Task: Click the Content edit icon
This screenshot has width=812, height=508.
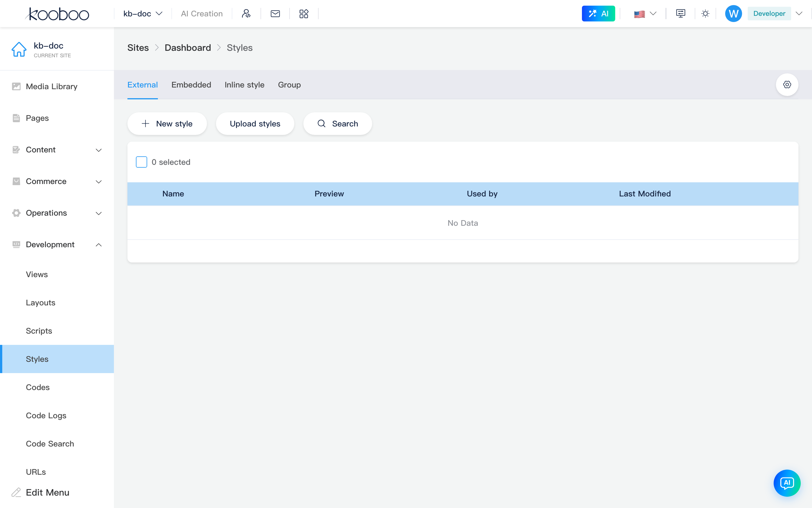Action: click(x=16, y=150)
